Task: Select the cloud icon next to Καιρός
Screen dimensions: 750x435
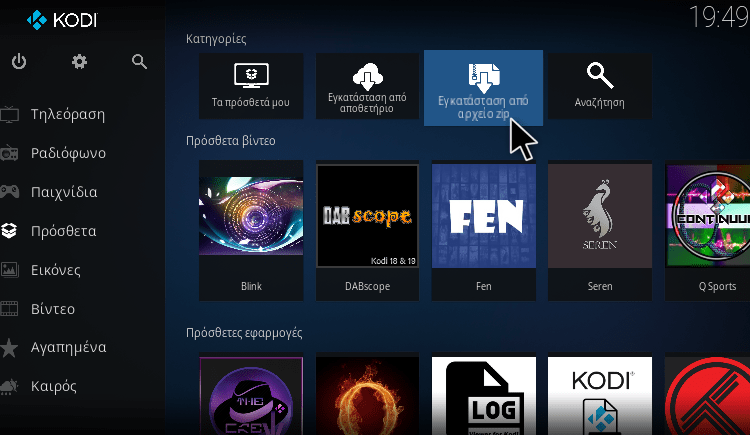Action: [10, 386]
